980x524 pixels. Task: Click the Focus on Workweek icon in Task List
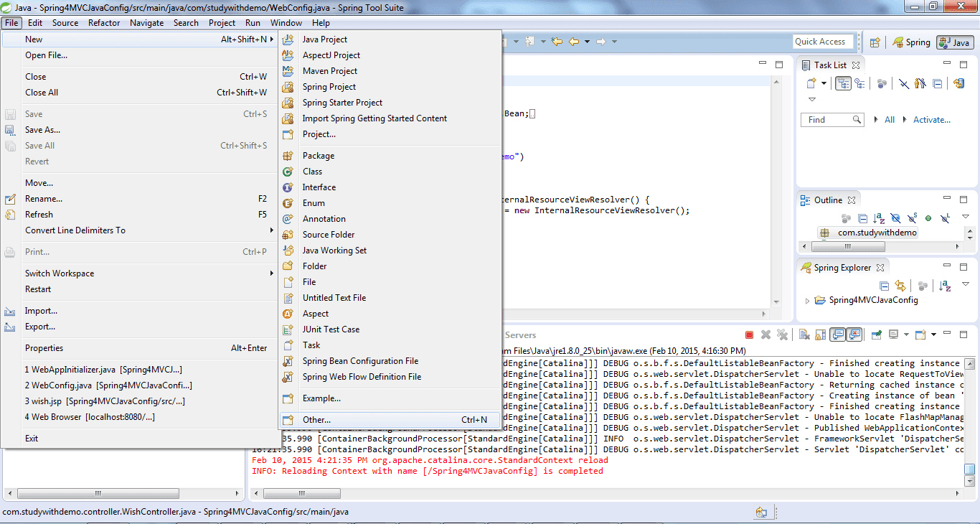coord(882,83)
